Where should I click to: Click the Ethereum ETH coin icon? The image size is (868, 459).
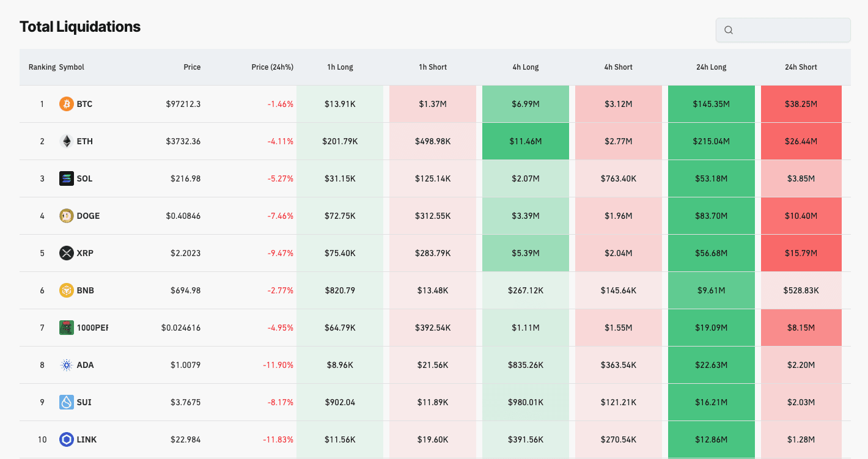66,141
